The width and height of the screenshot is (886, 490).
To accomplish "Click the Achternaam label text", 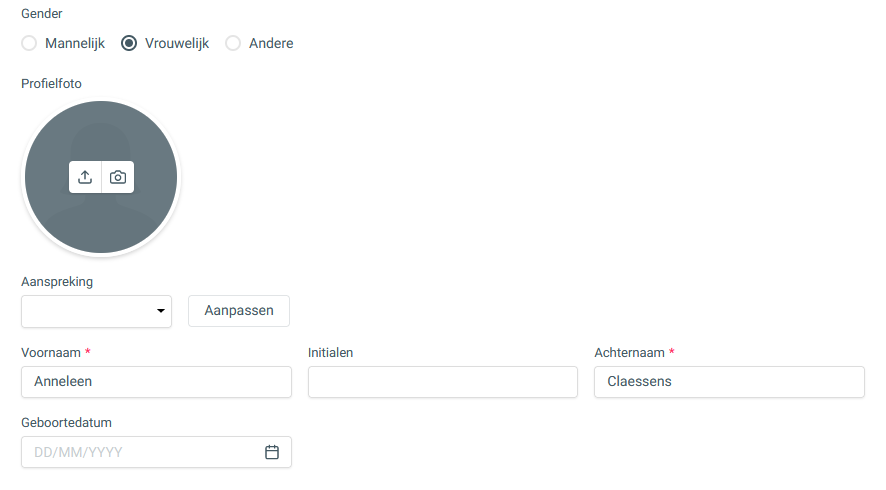I will click(629, 353).
